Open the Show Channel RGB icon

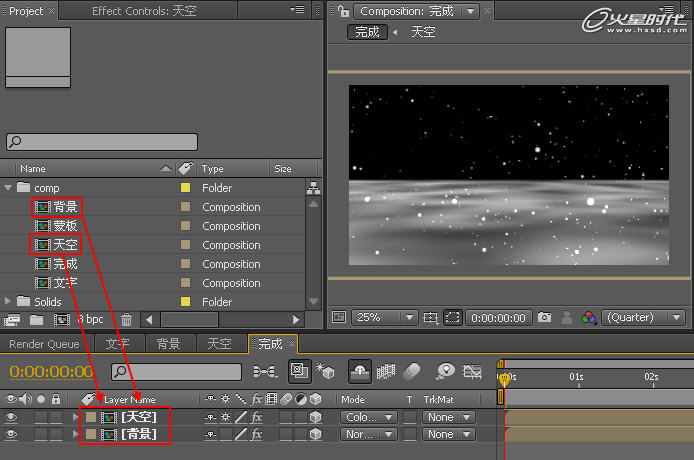point(589,317)
